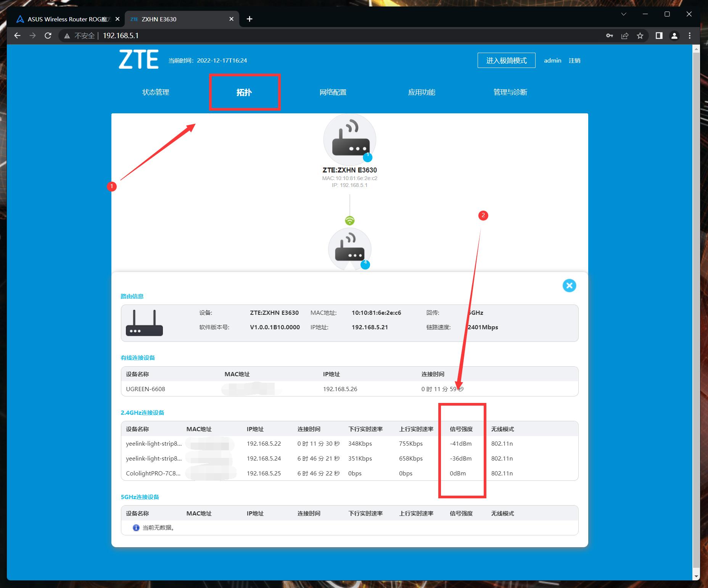
Task: Click the 658Kbps uplink rate
Action: (x=411, y=459)
